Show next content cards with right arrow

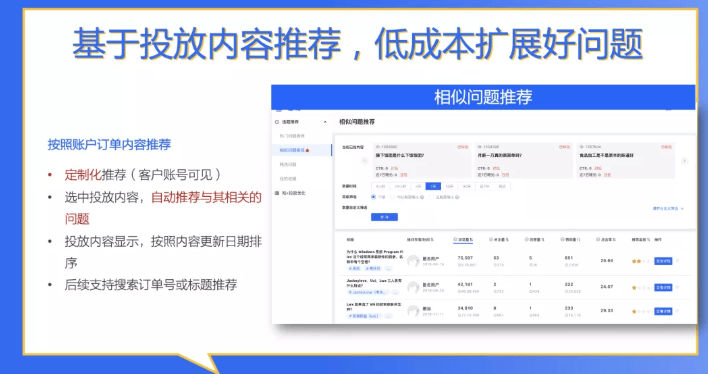click(685, 160)
